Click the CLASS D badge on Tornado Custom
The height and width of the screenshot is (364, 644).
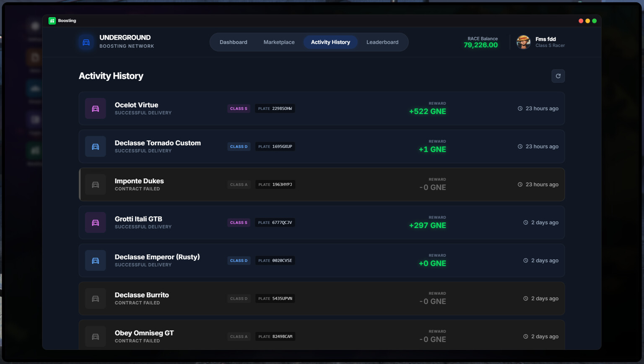[239, 146]
